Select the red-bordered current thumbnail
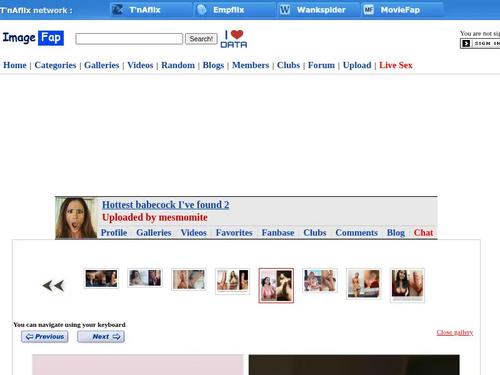Viewport: 500px width, 375px height. click(x=276, y=286)
